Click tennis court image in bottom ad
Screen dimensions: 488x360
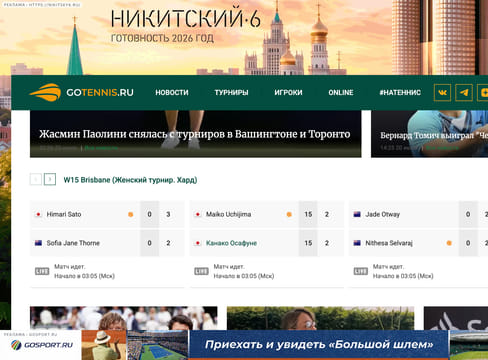click(x=158, y=345)
